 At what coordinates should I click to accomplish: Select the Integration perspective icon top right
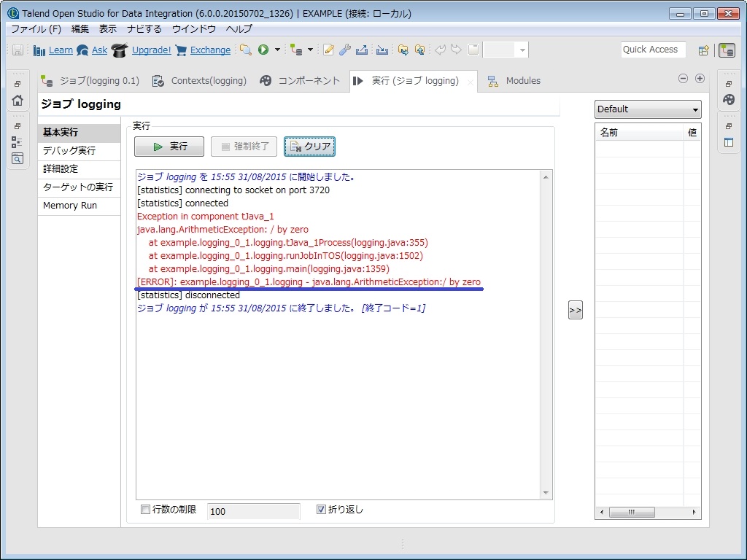click(727, 50)
